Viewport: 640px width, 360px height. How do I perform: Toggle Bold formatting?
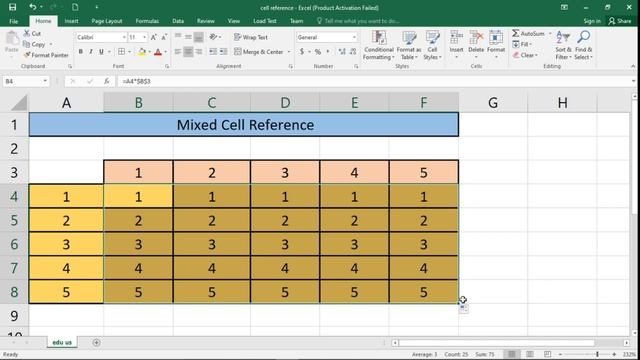tap(80, 52)
